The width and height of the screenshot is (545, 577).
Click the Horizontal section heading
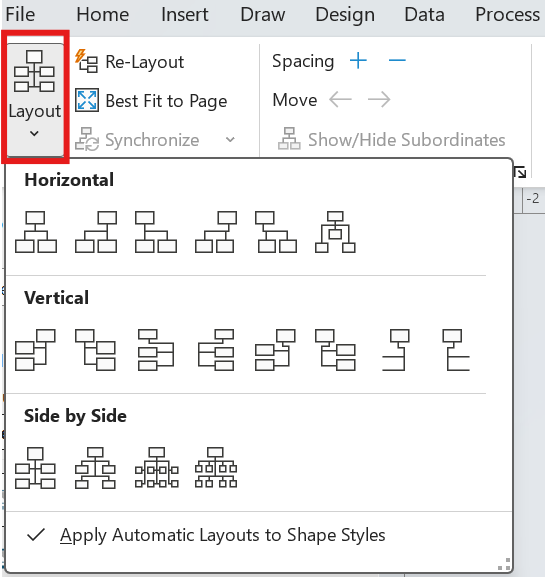coord(69,180)
